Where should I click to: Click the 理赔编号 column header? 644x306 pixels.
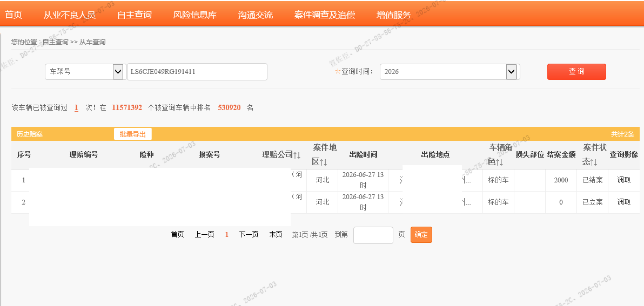pyautogui.click(x=84, y=155)
